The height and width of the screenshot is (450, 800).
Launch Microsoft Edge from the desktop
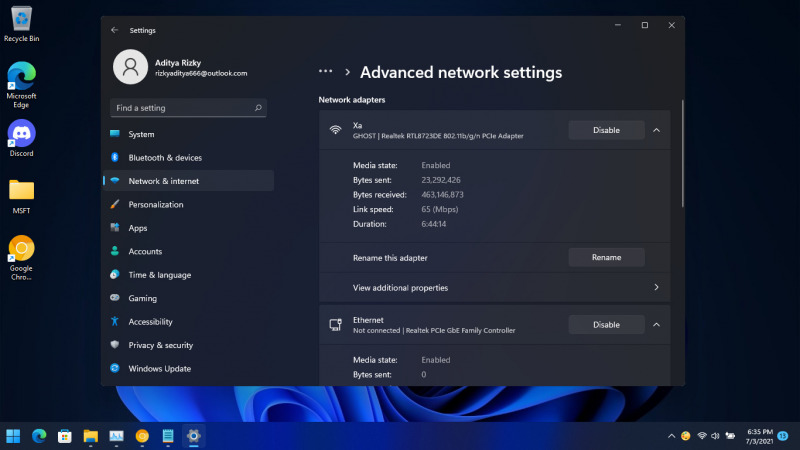(21, 84)
